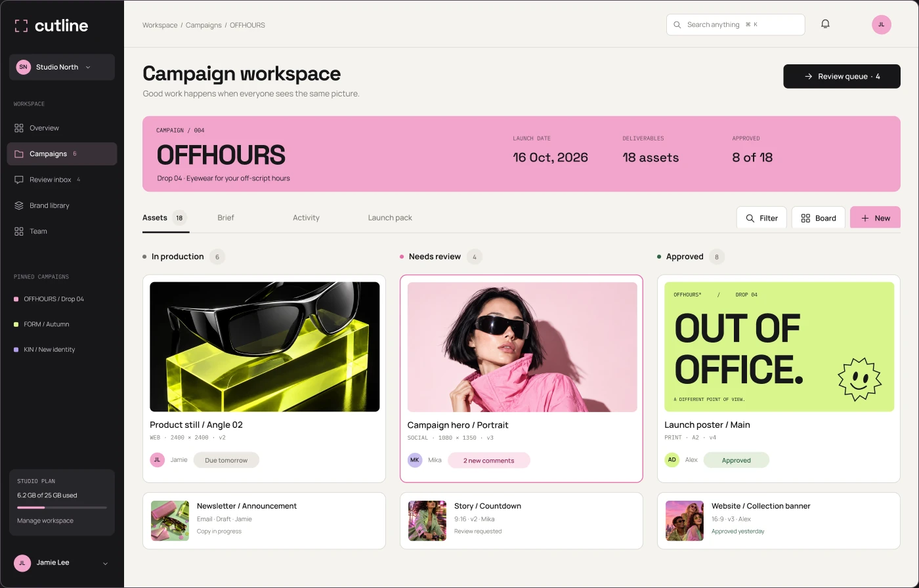Open the Website / Collection banner thumbnail

(x=685, y=520)
